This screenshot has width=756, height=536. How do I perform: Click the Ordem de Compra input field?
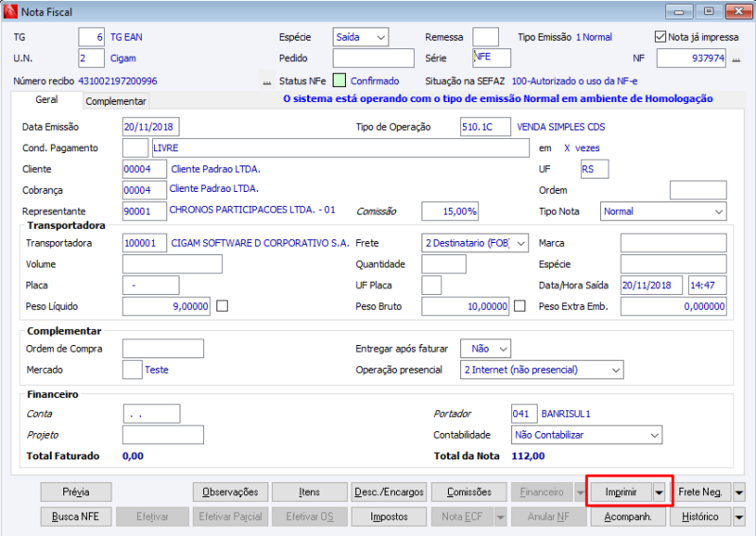[163, 348]
